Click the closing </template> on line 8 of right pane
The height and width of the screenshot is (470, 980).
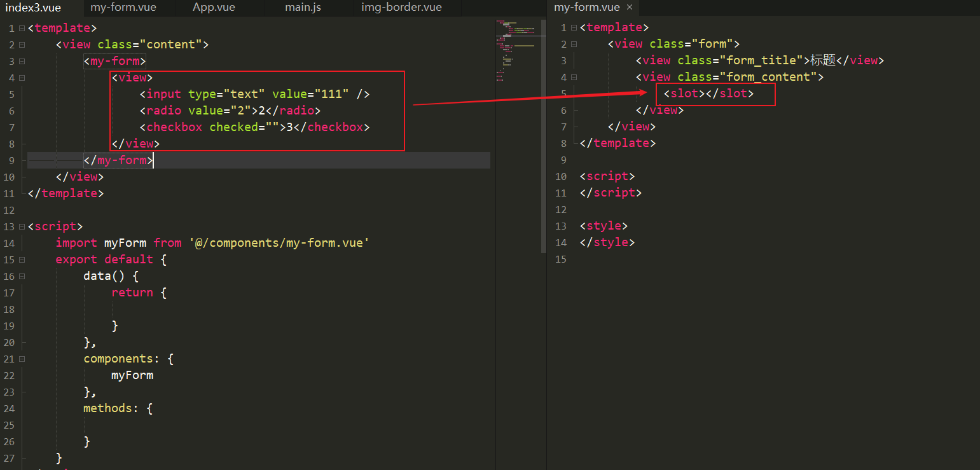618,144
